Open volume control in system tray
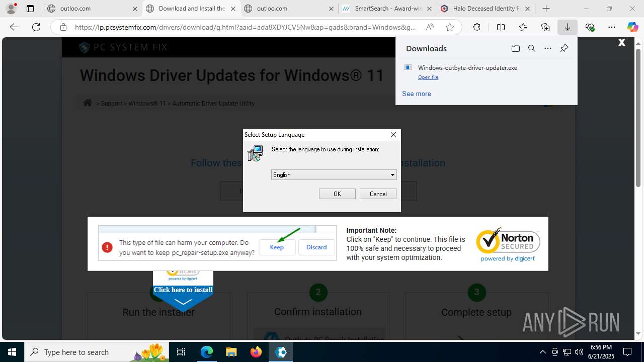 (x=579, y=352)
